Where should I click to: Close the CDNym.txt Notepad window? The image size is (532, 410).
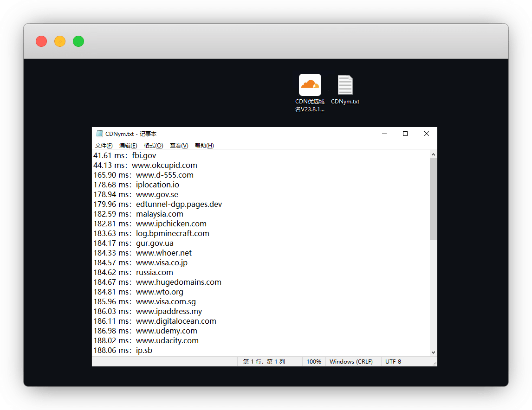426,134
